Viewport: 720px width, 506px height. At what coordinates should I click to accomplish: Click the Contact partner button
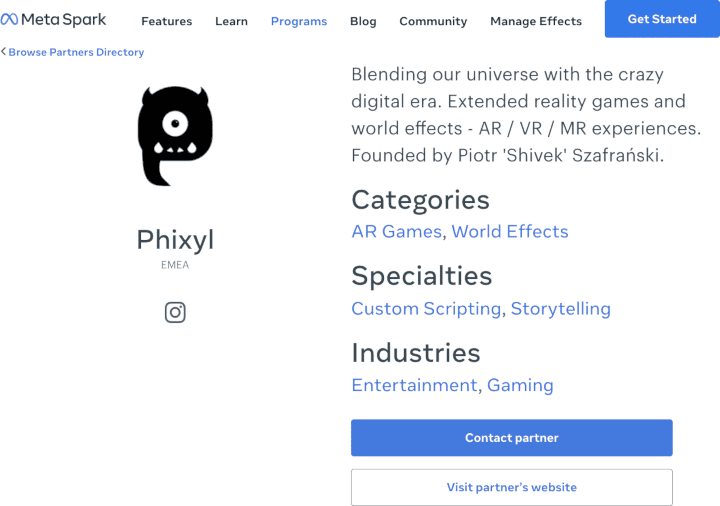pyautogui.click(x=511, y=438)
